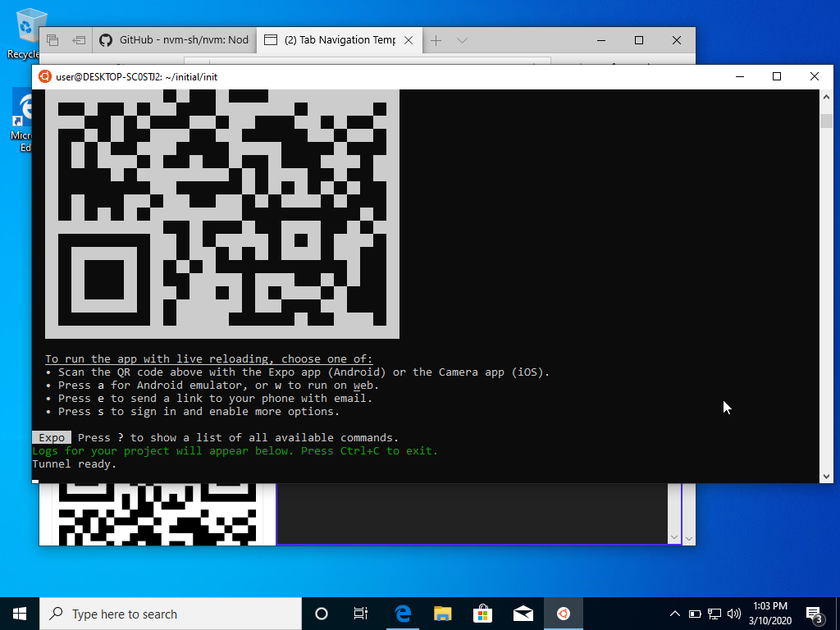Click Edge page scrollbar down arrow

click(x=689, y=538)
